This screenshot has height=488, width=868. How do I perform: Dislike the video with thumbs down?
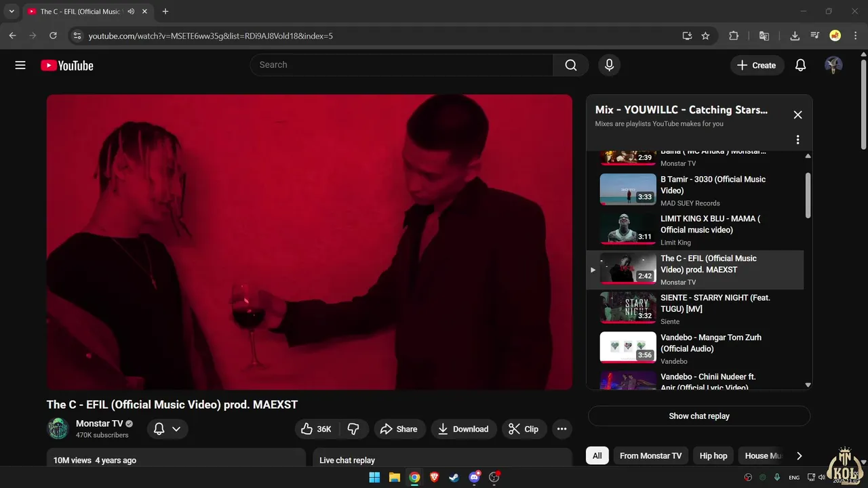click(353, 429)
